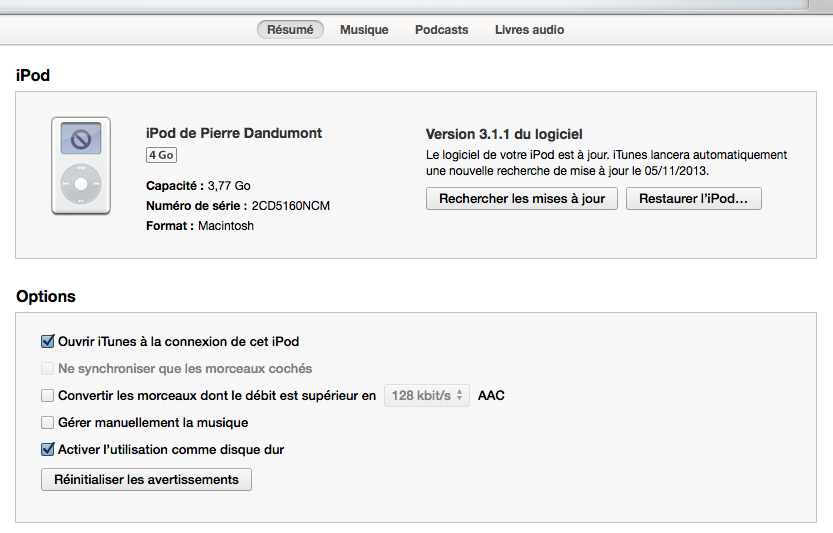Click the Version 3.1.1 du logiciel heading
833x533 pixels.
coord(504,134)
